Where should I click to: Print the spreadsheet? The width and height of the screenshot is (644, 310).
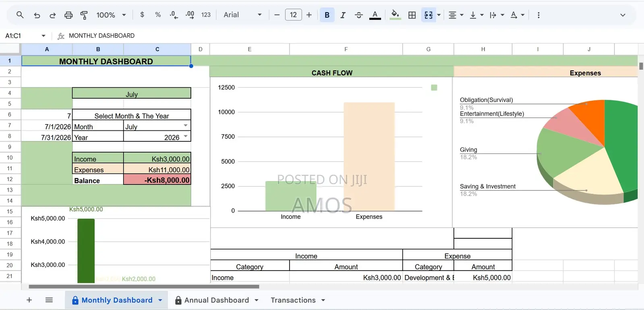(x=68, y=15)
